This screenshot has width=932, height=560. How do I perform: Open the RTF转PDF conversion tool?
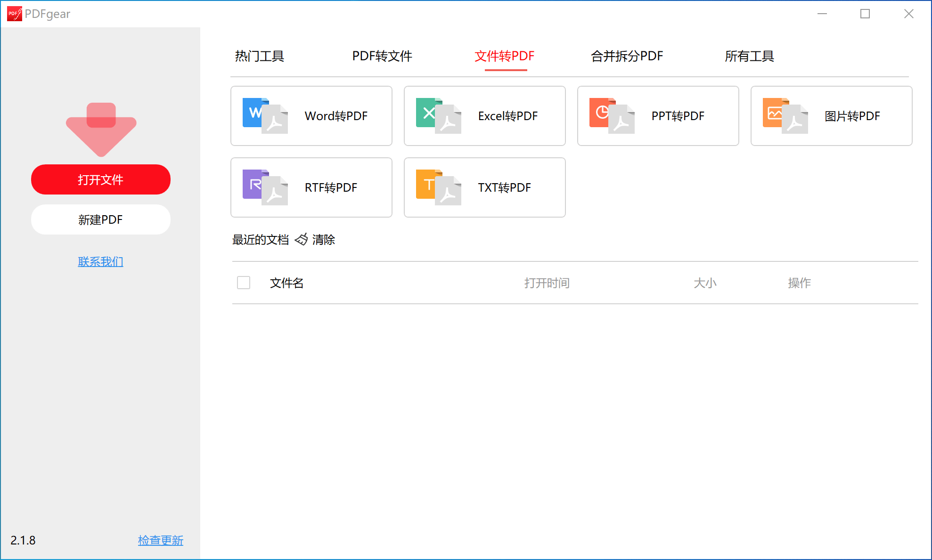[x=311, y=187]
